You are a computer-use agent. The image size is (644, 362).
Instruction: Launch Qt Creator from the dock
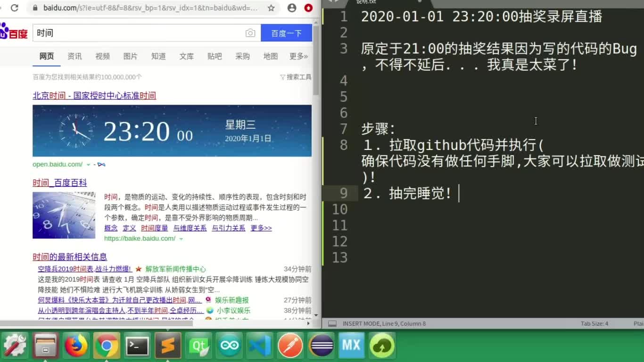(198, 346)
